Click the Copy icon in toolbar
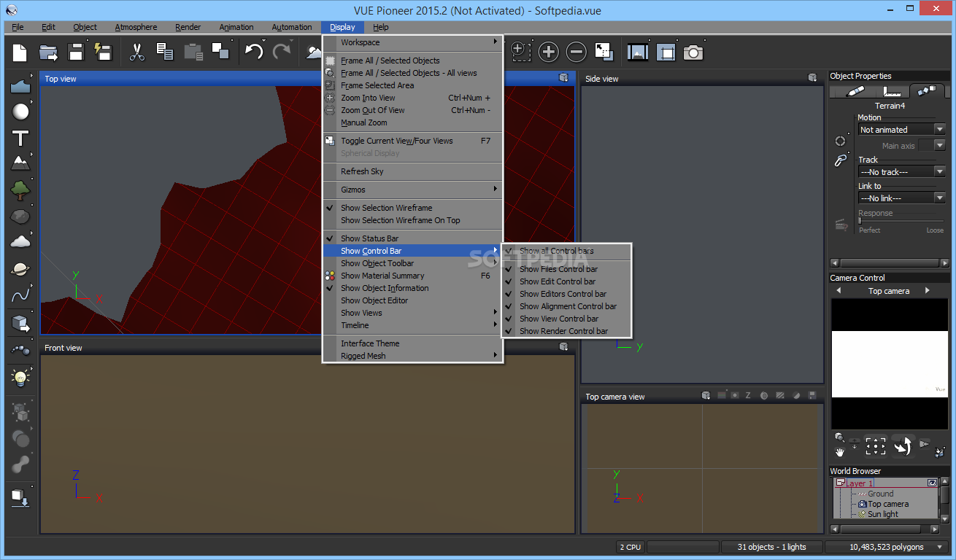 tap(165, 52)
